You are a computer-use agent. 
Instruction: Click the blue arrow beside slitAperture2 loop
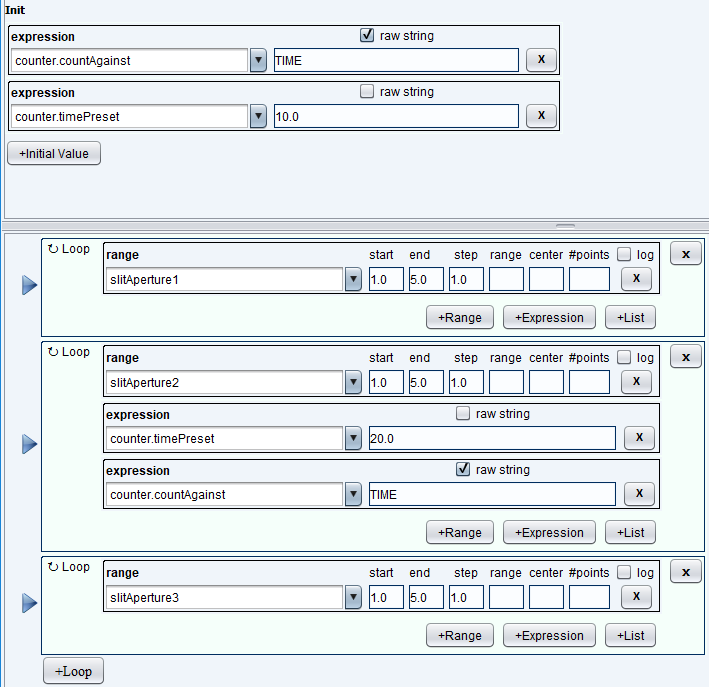click(x=29, y=443)
